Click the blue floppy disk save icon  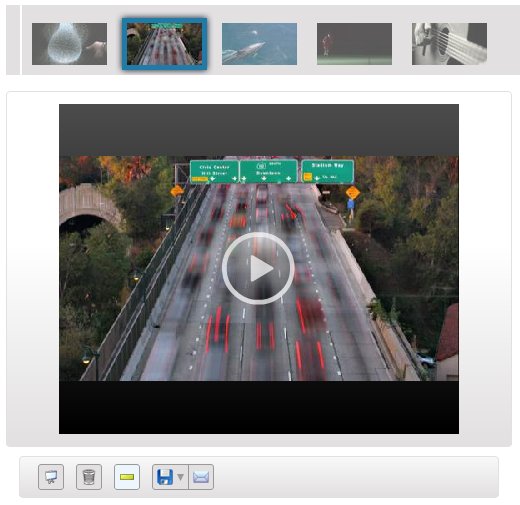[165, 477]
